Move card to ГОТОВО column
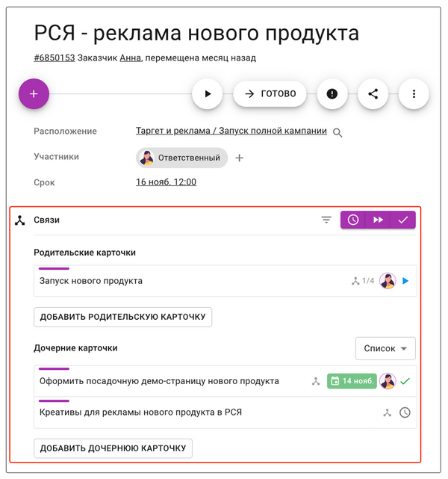 (270, 94)
